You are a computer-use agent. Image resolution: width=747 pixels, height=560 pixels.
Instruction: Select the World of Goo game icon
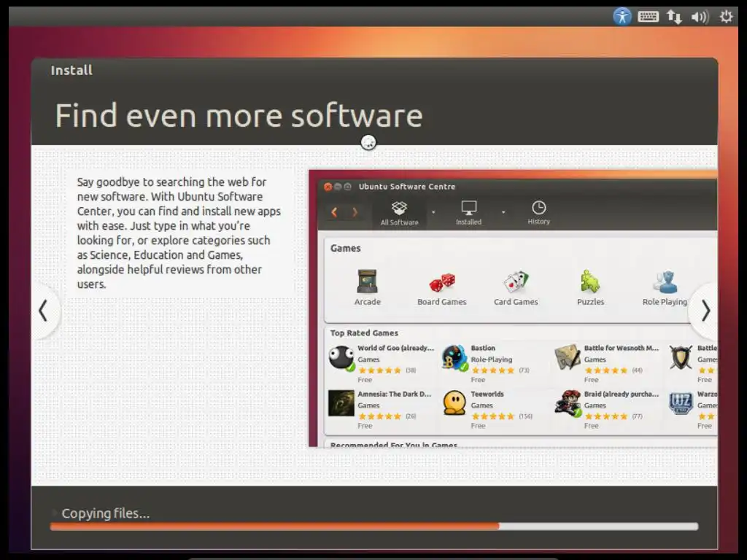[341, 358]
